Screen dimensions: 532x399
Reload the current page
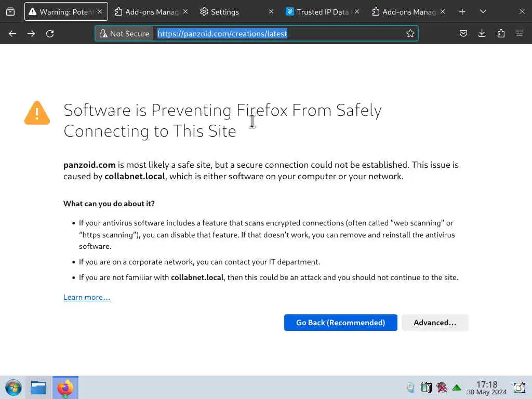[x=50, y=34]
